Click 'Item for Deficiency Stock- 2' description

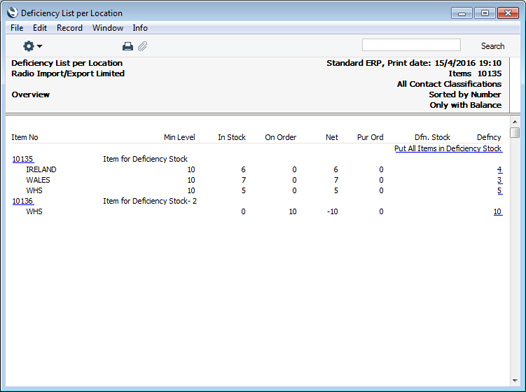pos(150,201)
